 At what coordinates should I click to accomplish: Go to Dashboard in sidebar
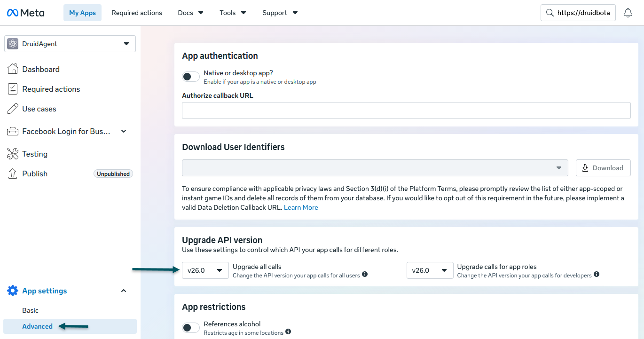(41, 69)
